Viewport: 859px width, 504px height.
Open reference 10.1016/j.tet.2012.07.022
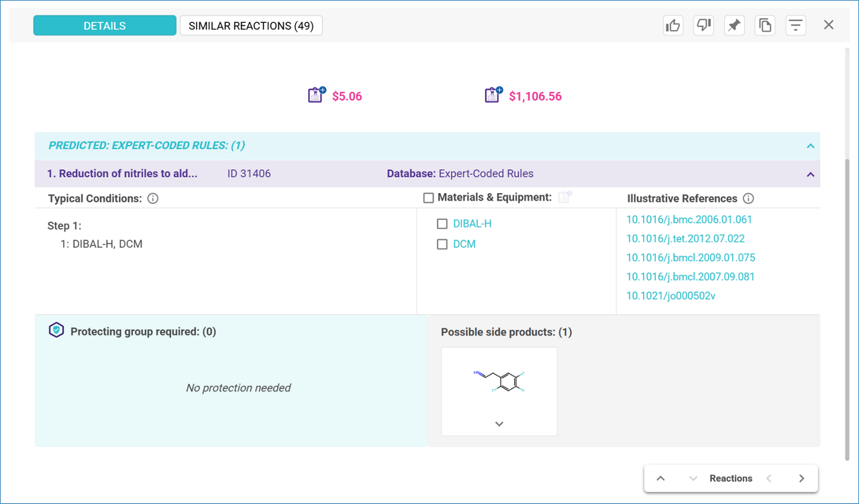[685, 238]
